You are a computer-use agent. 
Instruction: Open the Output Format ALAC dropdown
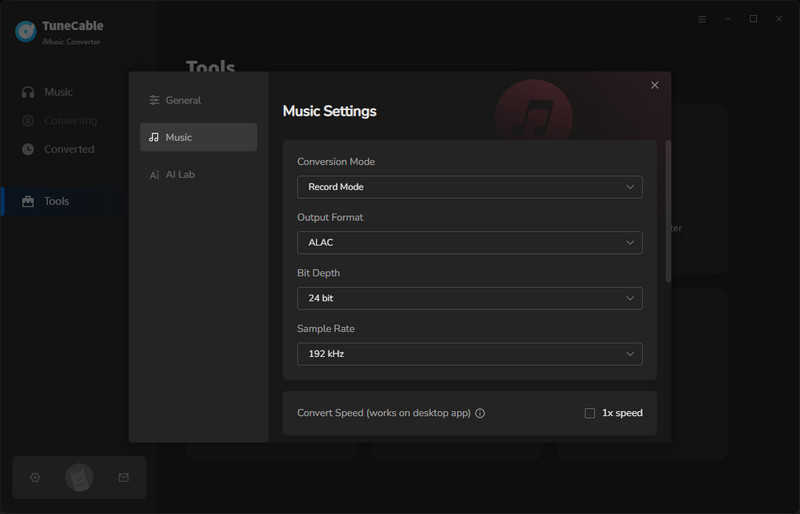tap(469, 242)
